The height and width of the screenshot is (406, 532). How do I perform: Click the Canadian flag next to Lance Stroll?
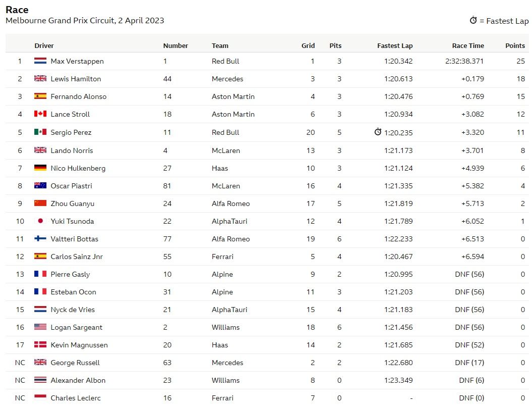pos(40,114)
